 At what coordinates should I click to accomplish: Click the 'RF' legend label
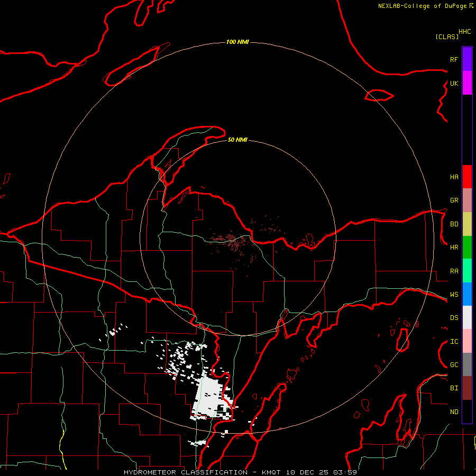pyautogui.click(x=454, y=59)
